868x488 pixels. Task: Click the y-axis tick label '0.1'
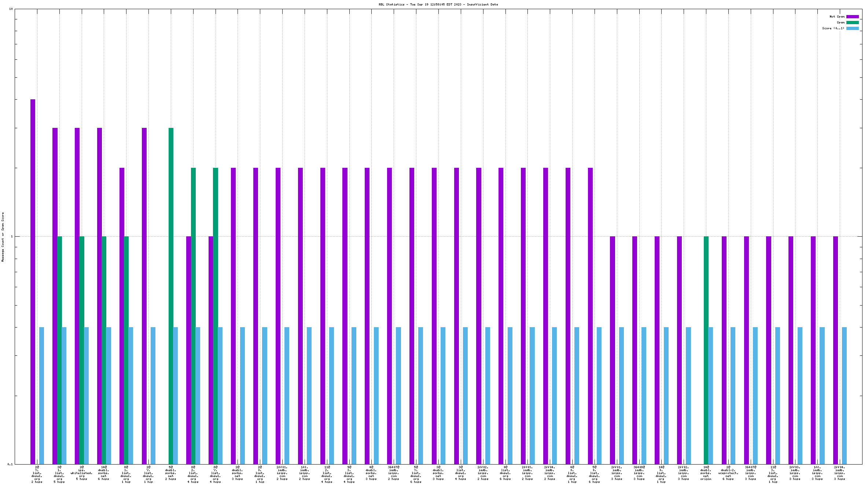[10, 464]
